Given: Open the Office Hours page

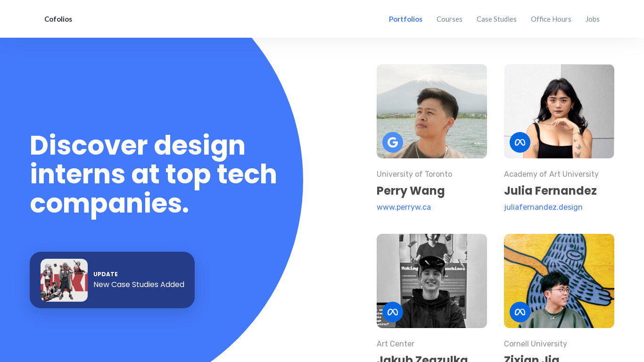Looking at the screenshot, I should [551, 19].
